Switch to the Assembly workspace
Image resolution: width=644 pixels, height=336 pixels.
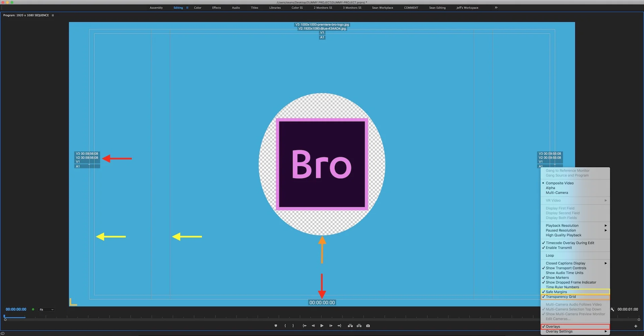[156, 8]
